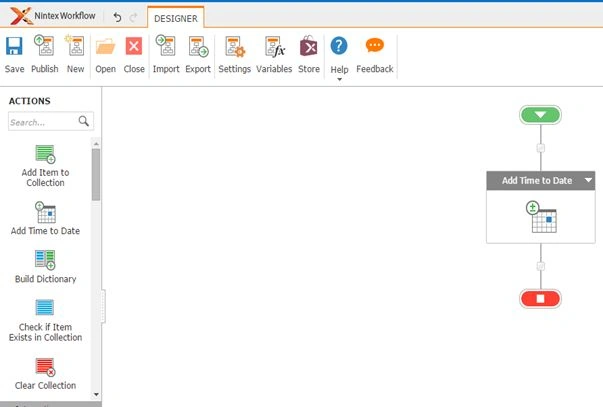Click the Undo arrow in the title bar

[117, 17]
